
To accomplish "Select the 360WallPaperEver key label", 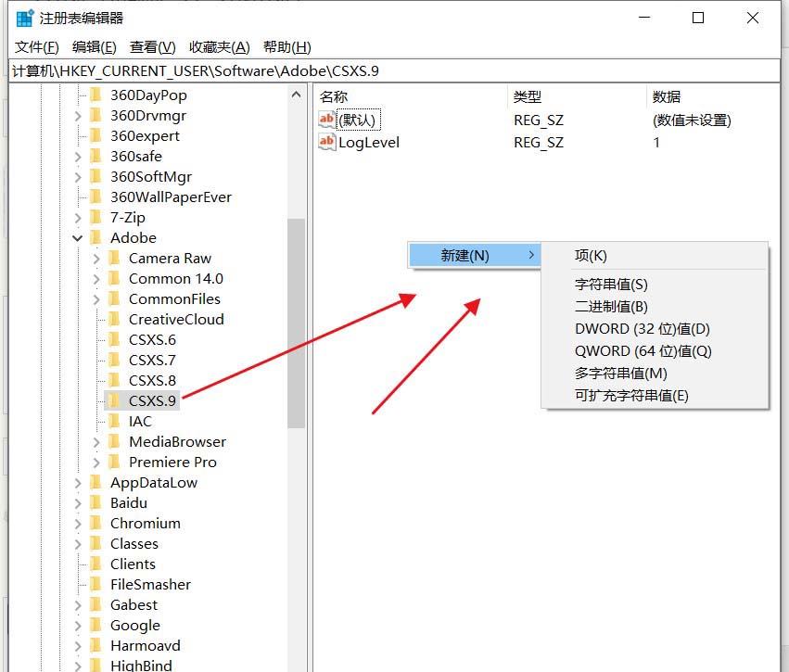I will 172,197.
